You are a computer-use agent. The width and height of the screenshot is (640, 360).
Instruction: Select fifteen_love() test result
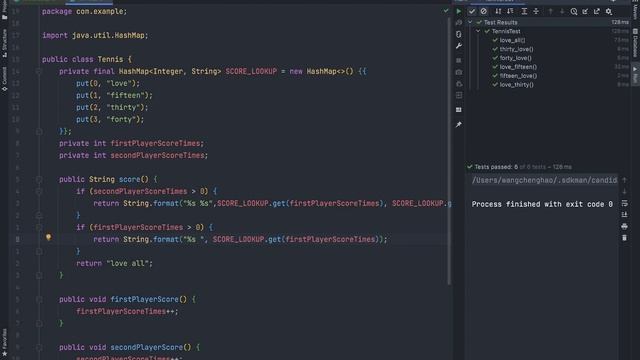tap(518, 76)
